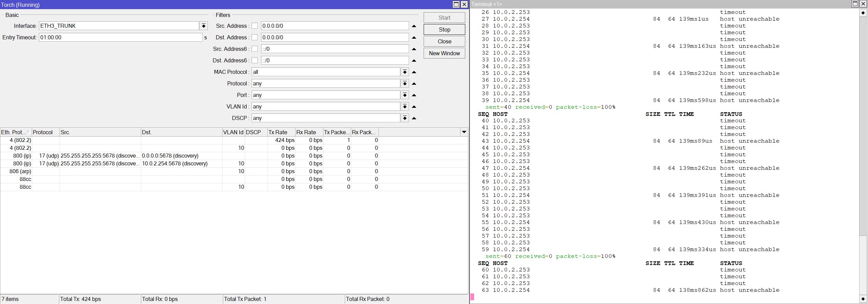This screenshot has height=304, width=868.
Task: Enable the Src. Address filter checkbox
Action: (255, 26)
